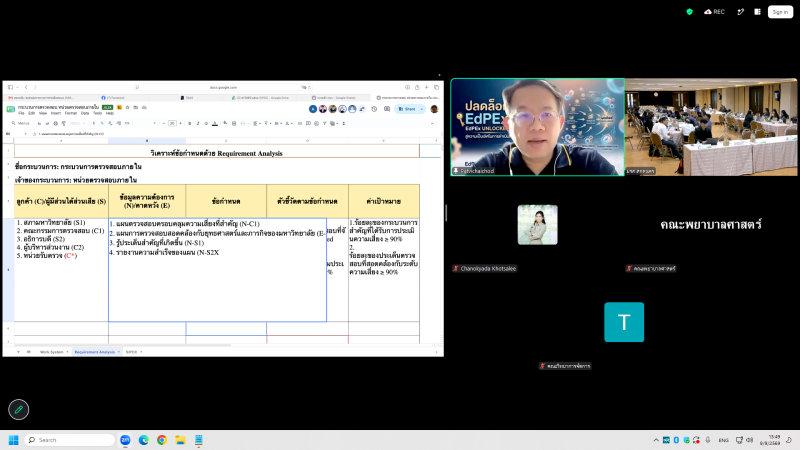Open the Zoom view layout options
This screenshot has width=800, height=450.
[757, 12]
